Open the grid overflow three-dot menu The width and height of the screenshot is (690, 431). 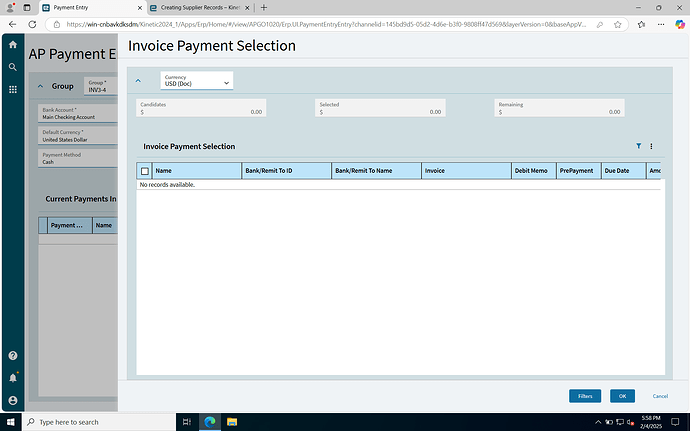pos(651,146)
